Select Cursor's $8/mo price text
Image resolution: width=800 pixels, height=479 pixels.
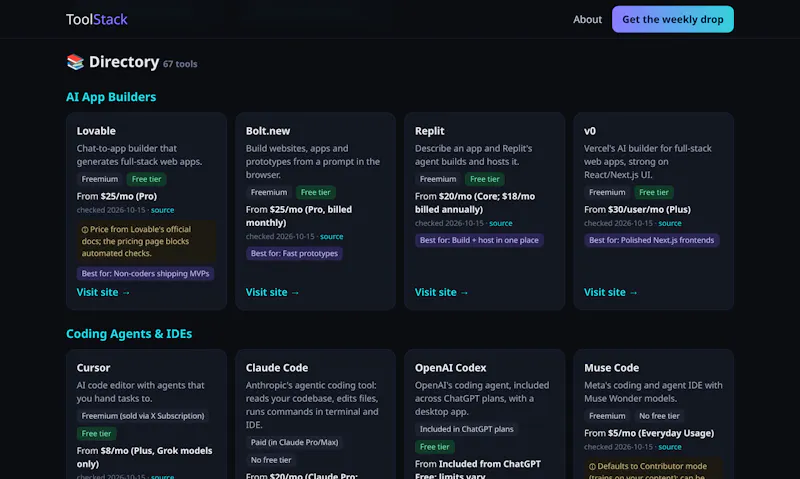pyautogui.click(x=144, y=457)
